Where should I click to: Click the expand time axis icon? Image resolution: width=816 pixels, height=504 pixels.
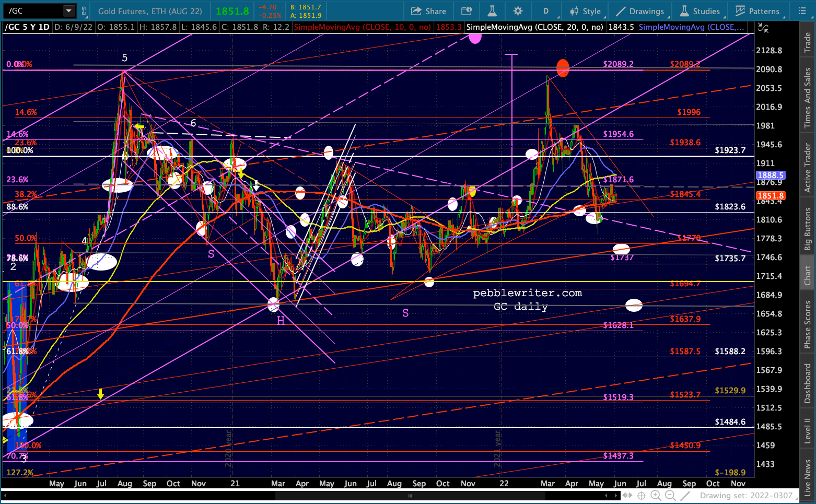pyautogui.click(x=627, y=495)
